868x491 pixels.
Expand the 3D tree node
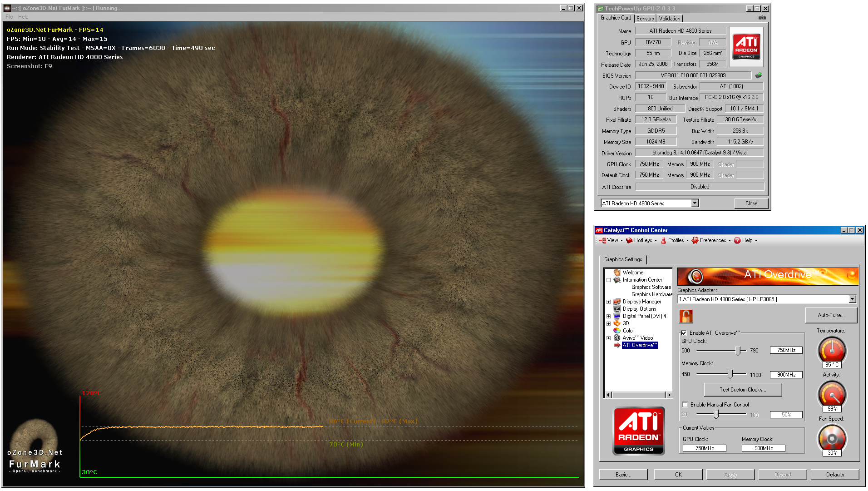coord(608,323)
